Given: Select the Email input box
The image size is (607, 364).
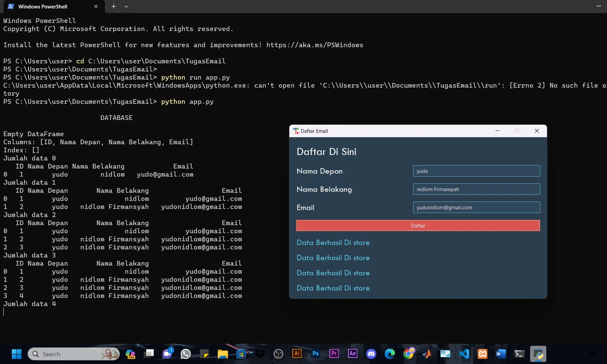Looking at the screenshot, I should (x=476, y=207).
